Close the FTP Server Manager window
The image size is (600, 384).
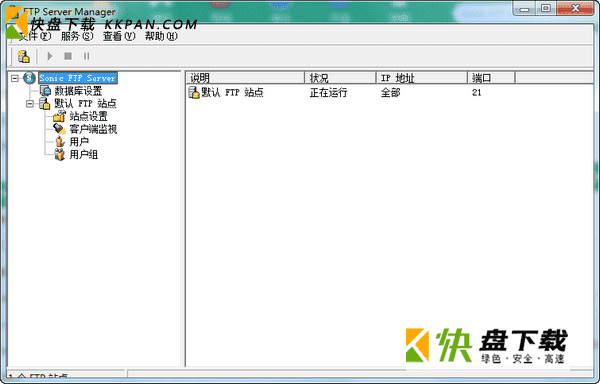[x=575, y=8]
